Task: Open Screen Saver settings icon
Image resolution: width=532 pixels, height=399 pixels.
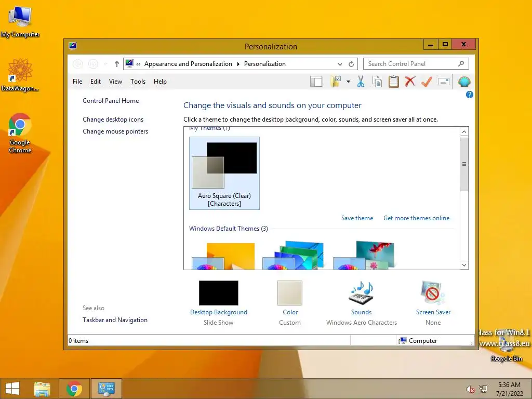Action: [x=433, y=293]
